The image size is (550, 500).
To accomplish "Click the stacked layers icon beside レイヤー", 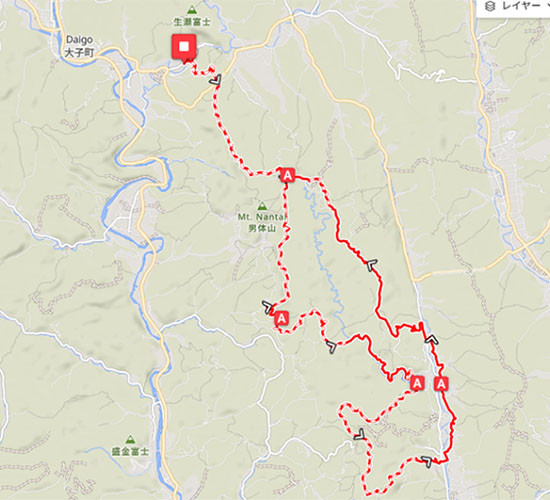I will pos(490,6).
